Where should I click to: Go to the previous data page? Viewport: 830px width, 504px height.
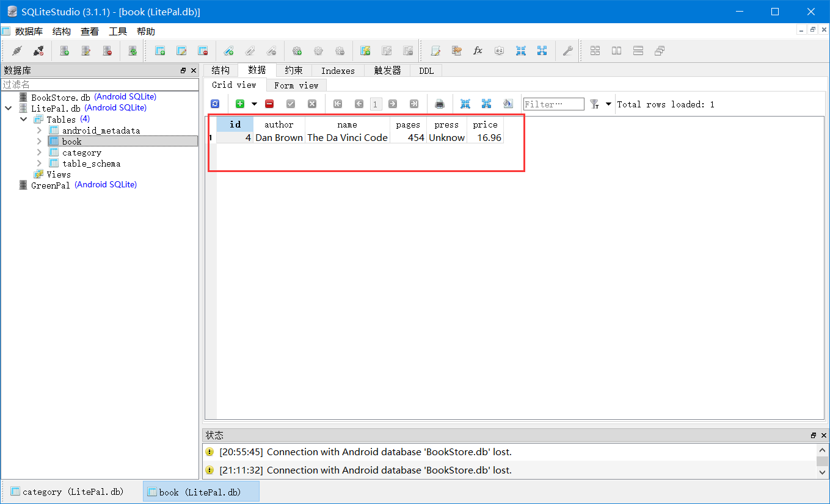(359, 104)
